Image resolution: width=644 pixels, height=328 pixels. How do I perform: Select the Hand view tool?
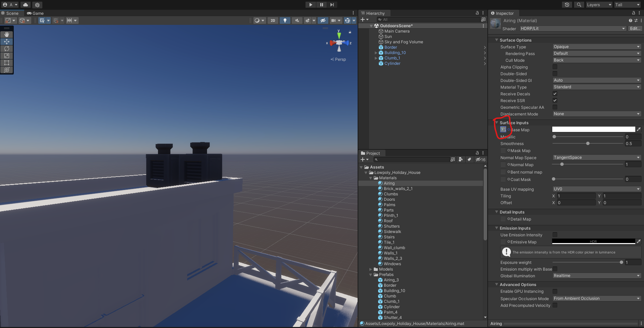click(7, 35)
